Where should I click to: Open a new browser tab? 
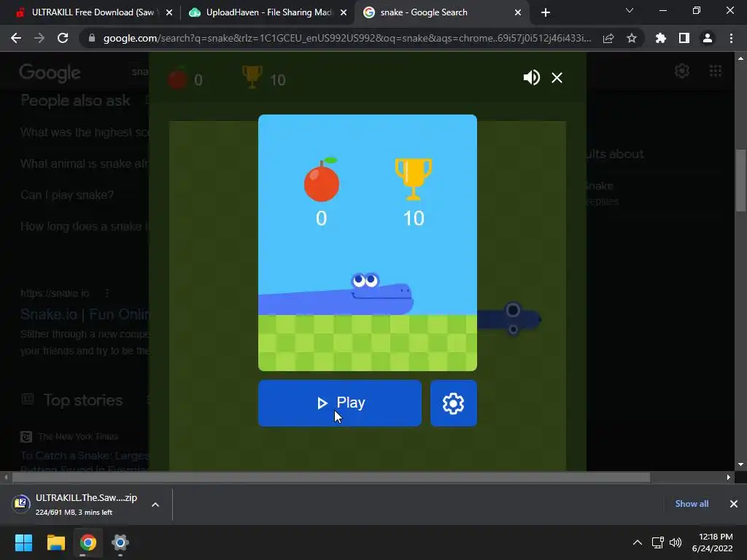point(546,12)
